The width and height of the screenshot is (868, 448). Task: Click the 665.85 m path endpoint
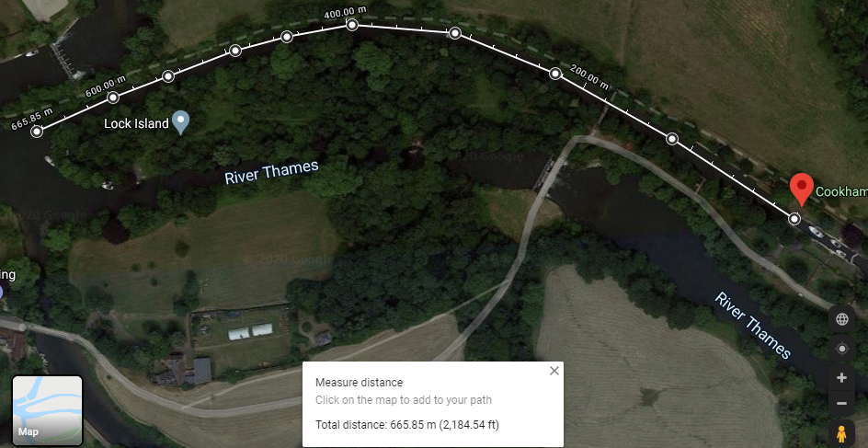click(x=37, y=132)
